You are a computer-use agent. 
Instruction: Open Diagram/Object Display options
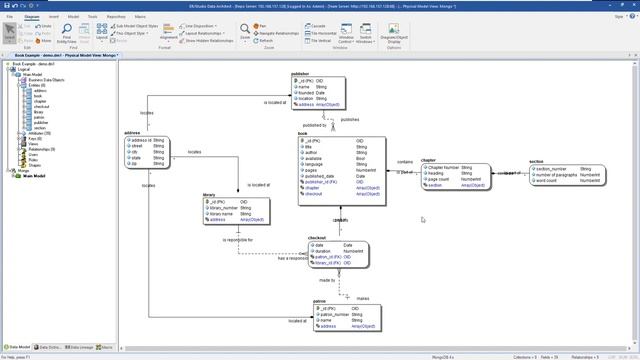(394, 33)
